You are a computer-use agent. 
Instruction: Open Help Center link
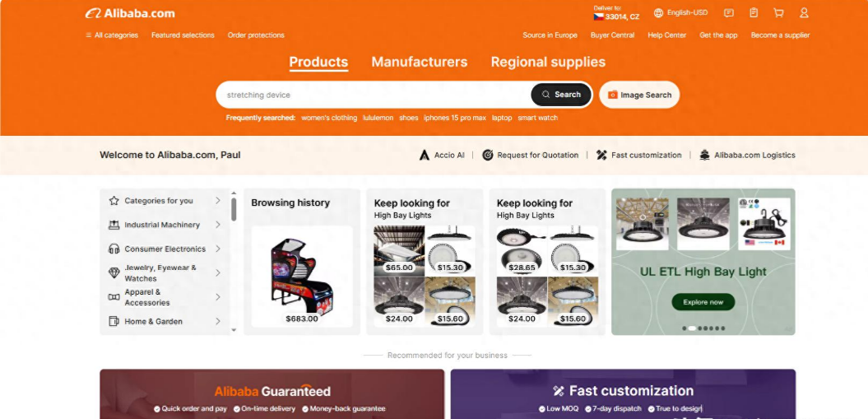pos(667,35)
